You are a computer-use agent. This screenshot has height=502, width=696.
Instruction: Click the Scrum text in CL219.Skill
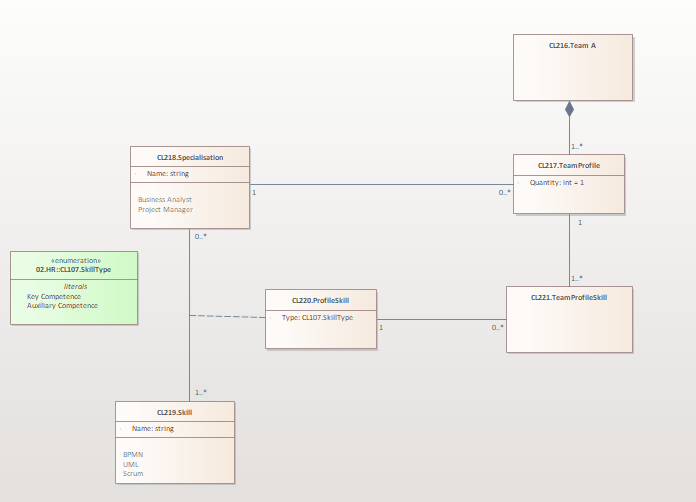pyautogui.click(x=133, y=474)
